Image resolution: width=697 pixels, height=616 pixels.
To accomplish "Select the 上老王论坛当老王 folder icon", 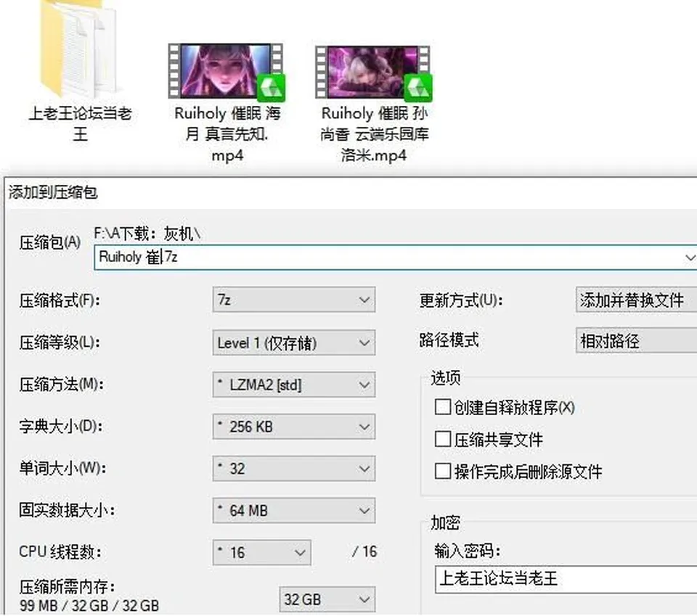I will [78, 49].
